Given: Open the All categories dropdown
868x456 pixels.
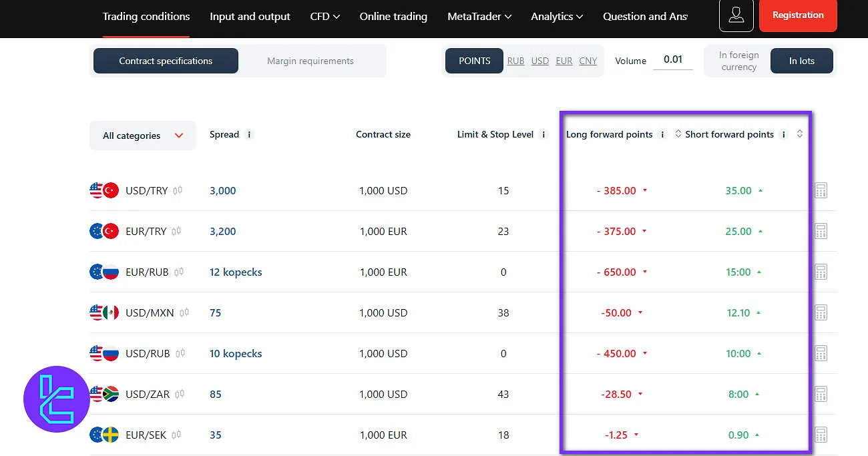Looking at the screenshot, I should coord(142,136).
